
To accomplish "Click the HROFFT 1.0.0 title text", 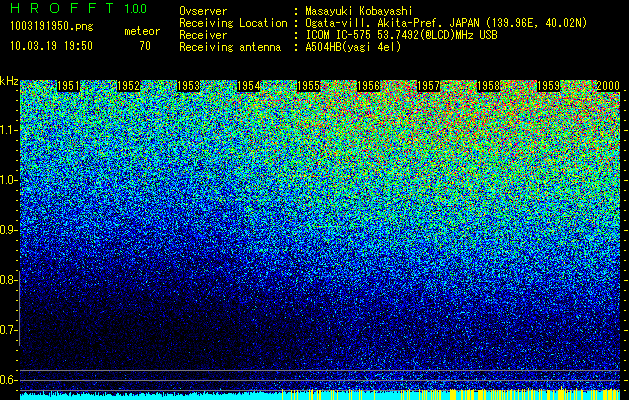I will 79,8.
